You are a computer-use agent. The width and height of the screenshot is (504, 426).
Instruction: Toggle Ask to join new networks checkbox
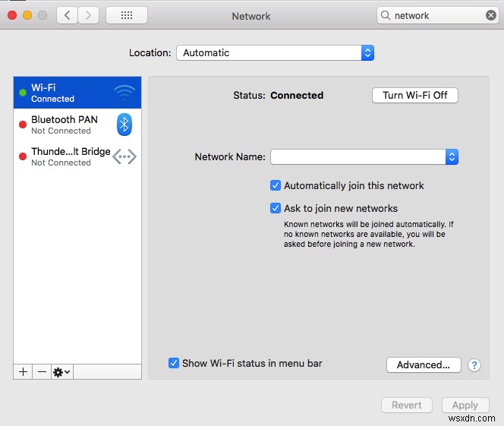275,208
